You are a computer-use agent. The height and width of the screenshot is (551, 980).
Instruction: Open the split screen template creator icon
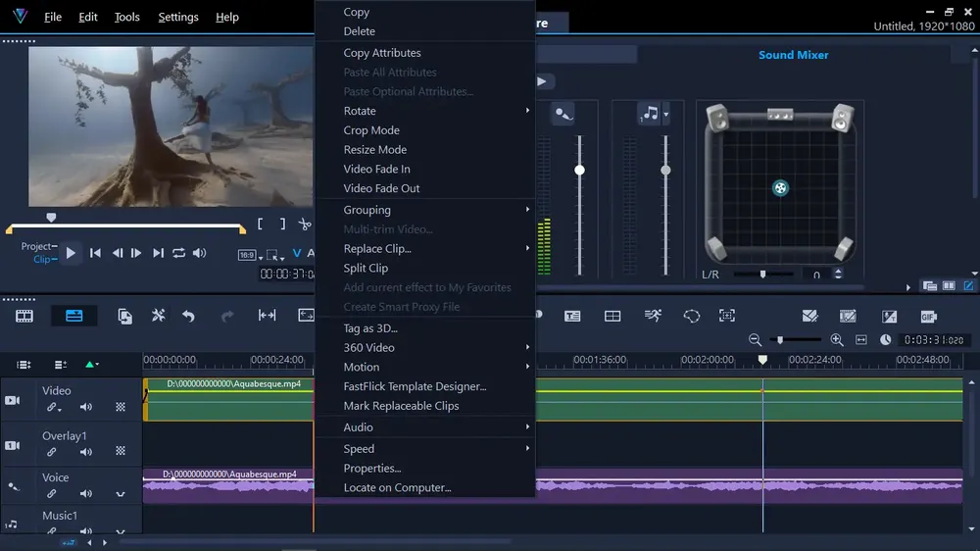(x=612, y=317)
